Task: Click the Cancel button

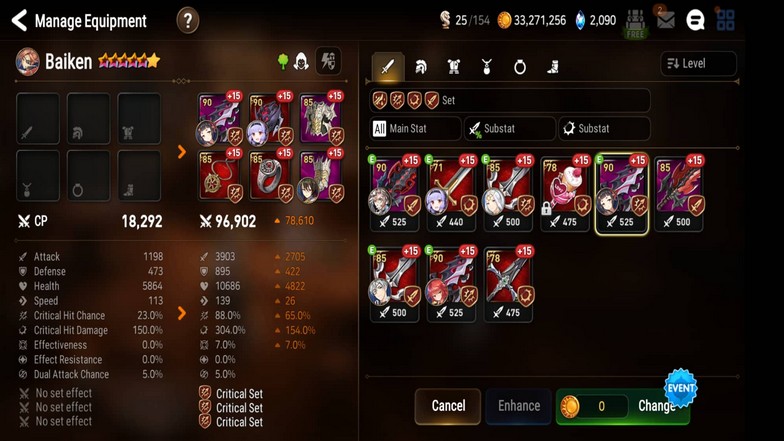Action: [x=448, y=406]
